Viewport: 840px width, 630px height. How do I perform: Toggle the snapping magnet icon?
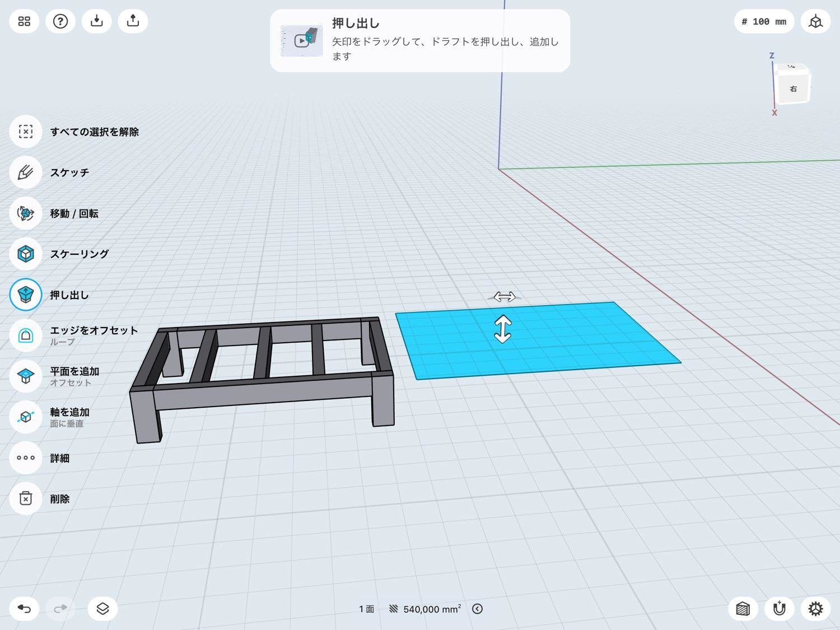(780, 609)
